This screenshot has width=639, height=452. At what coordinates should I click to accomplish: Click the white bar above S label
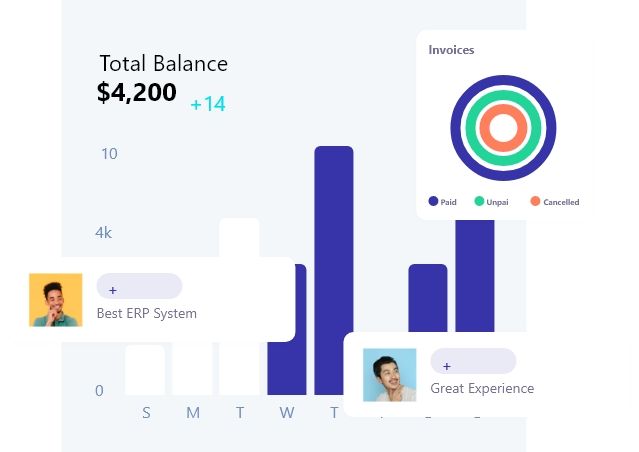[x=145, y=370]
